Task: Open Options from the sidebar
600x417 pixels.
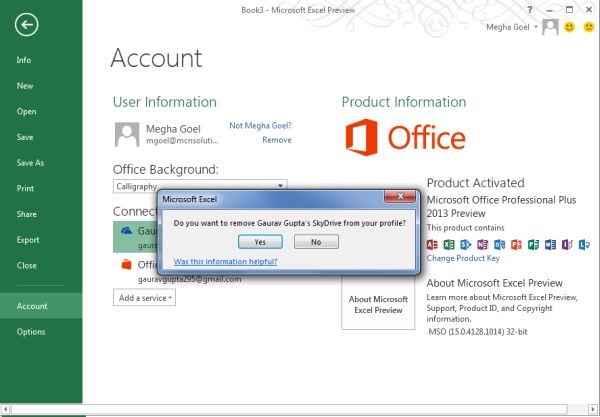Action: click(31, 332)
